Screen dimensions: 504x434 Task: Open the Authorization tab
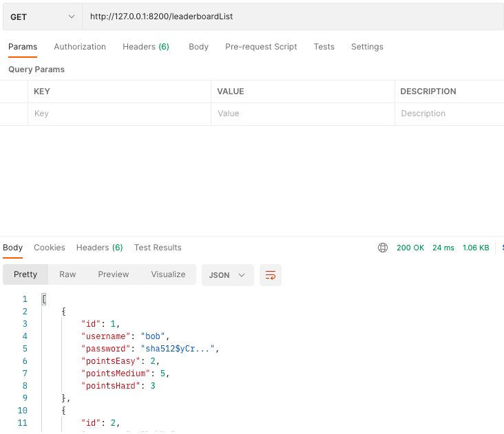point(80,47)
